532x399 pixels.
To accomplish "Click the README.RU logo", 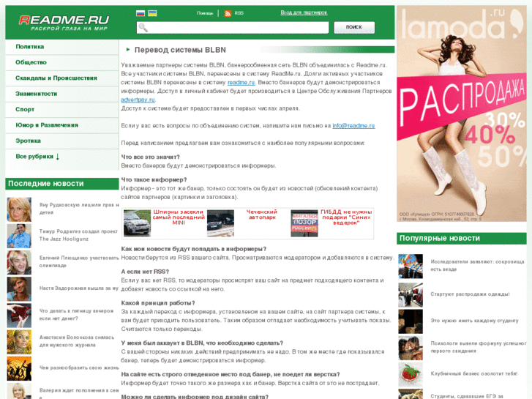I will point(64,23).
